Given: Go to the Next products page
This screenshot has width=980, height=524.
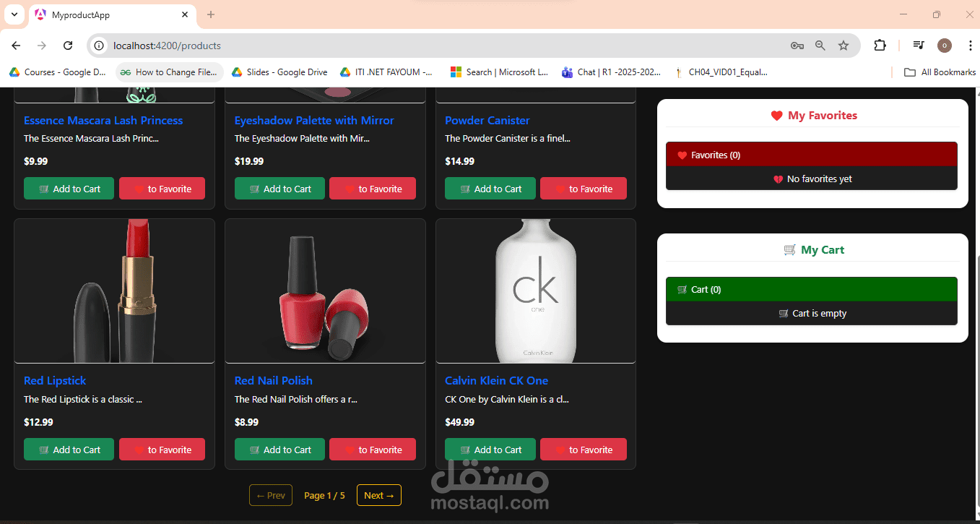Looking at the screenshot, I should pyautogui.click(x=379, y=495).
